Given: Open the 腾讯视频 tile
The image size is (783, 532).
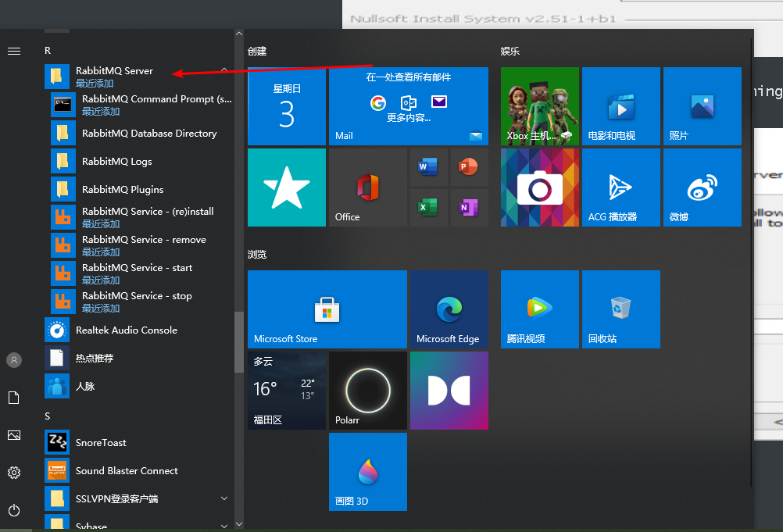Looking at the screenshot, I should [x=540, y=309].
